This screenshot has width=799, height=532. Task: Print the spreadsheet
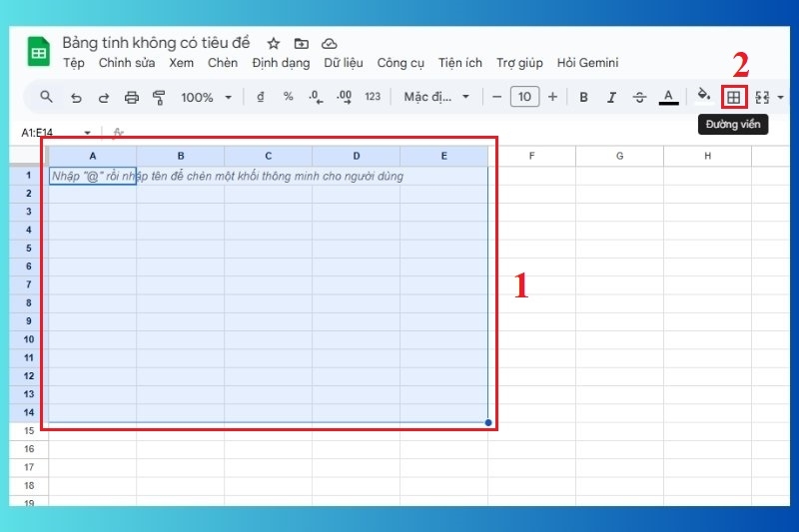[132, 97]
